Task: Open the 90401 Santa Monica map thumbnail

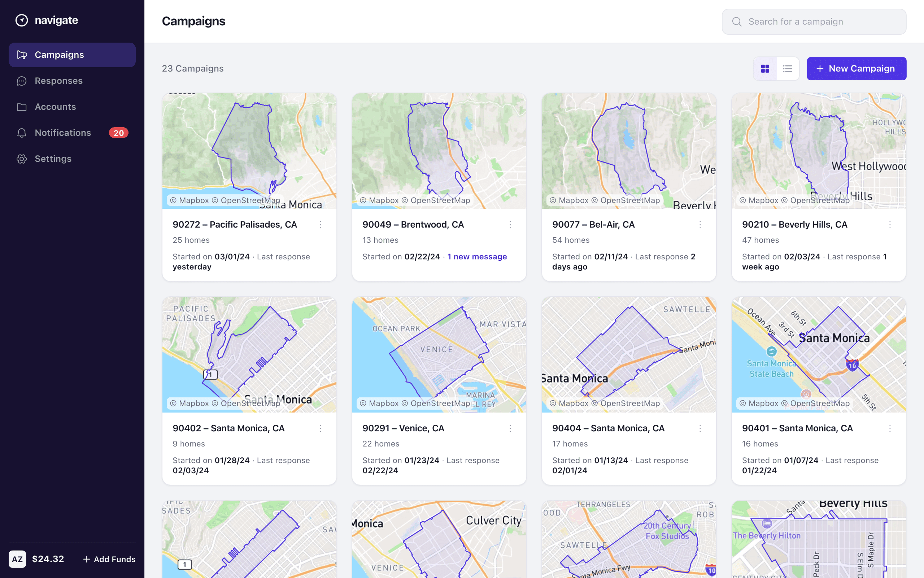Action: coord(819,355)
